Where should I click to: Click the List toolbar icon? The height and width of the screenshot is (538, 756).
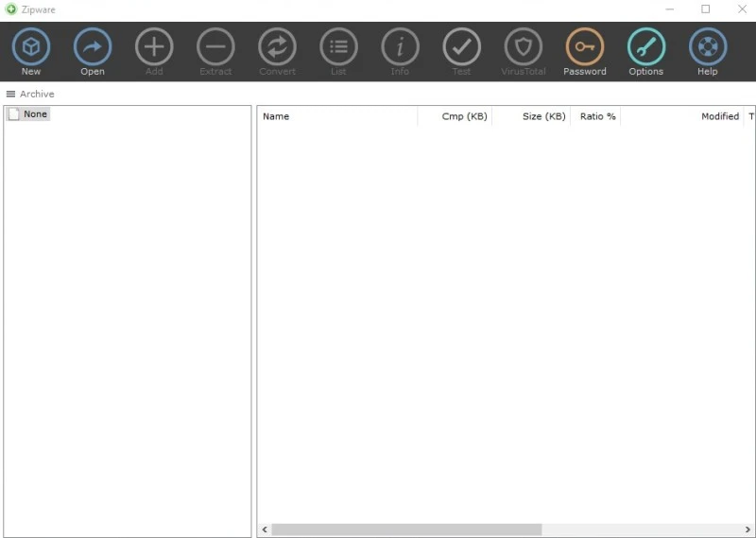(x=338, y=47)
